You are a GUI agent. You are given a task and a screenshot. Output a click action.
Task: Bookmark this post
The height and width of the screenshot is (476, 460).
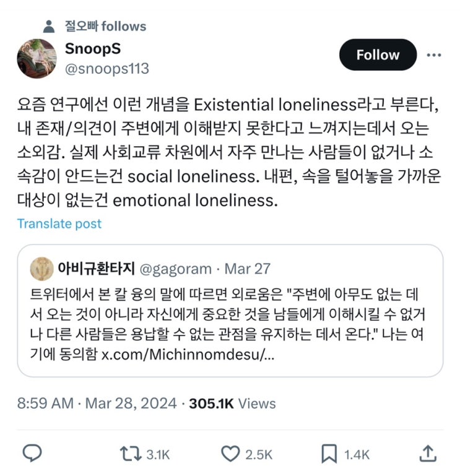pyautogui.click(x=329, y=454)
